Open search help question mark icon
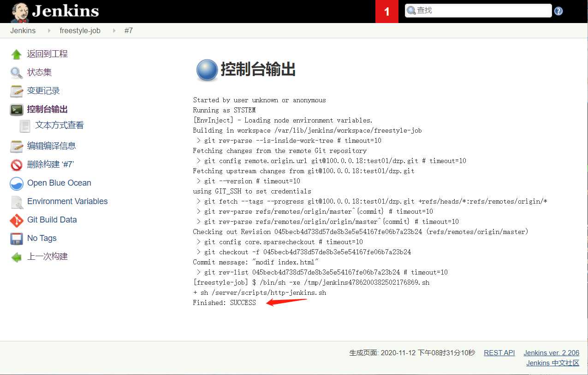Viewport: 588px width, 375px height. click(558, 11)
